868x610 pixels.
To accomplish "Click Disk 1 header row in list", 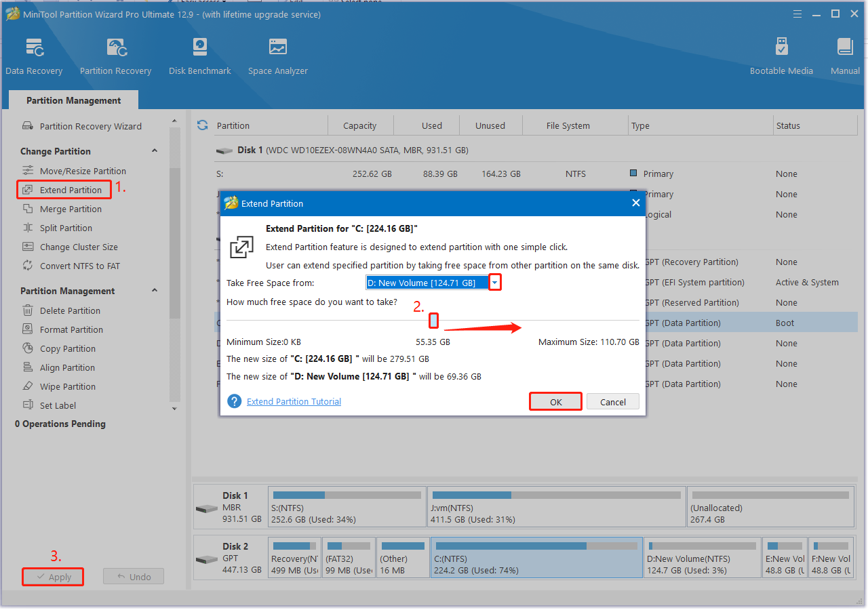I will click(536, 150).
